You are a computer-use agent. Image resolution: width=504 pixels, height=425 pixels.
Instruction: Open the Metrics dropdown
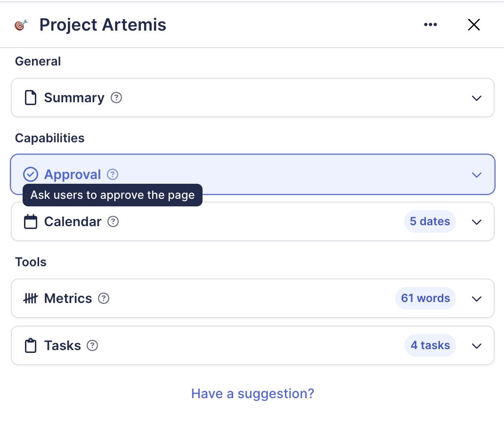(x=477, y=298)
